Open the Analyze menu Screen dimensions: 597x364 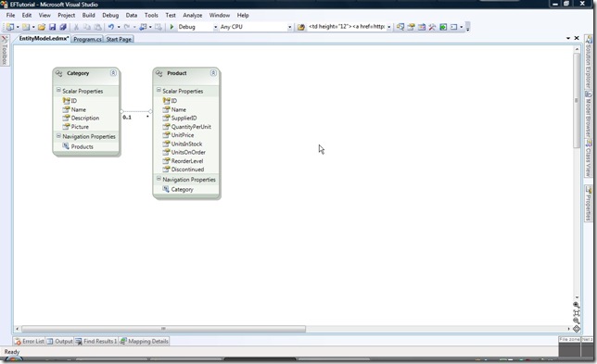pos(192,15)
